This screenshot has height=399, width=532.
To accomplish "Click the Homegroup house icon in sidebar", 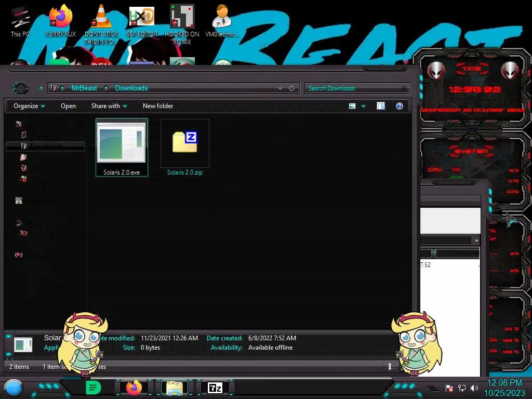I will pyautogui.click(x=19, y=201).
